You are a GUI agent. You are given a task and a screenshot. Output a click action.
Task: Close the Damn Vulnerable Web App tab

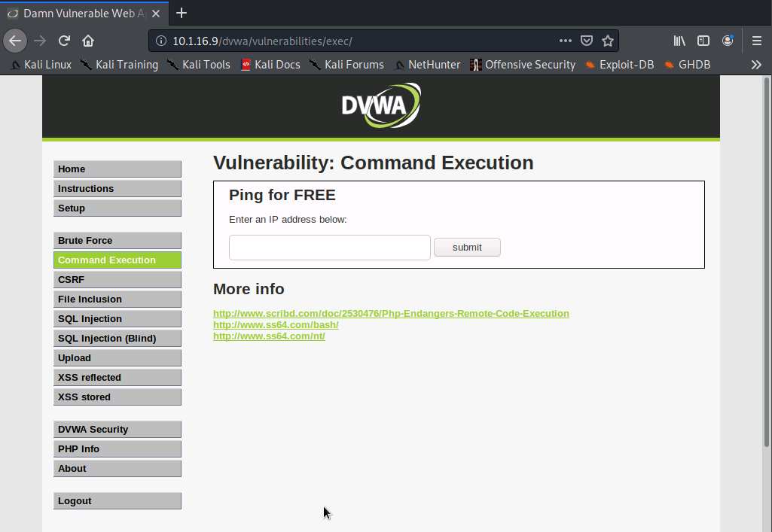(x=156, y=14)
